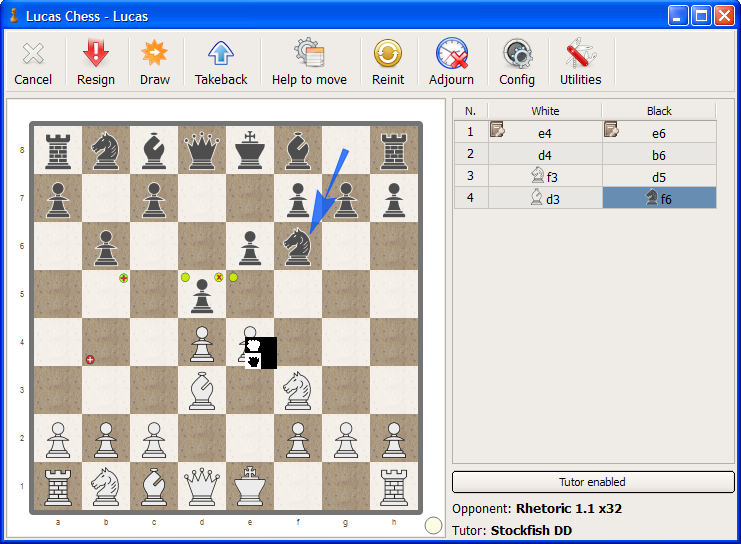This screenshot has width=741, height=544.
Task: Select the highlighted Black knight f6 move
Action: pyautogui.click(x=659, y=198)
